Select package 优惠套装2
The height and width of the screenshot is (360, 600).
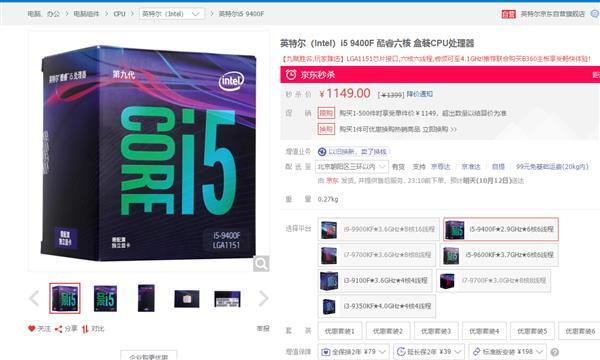coord(388,331)
